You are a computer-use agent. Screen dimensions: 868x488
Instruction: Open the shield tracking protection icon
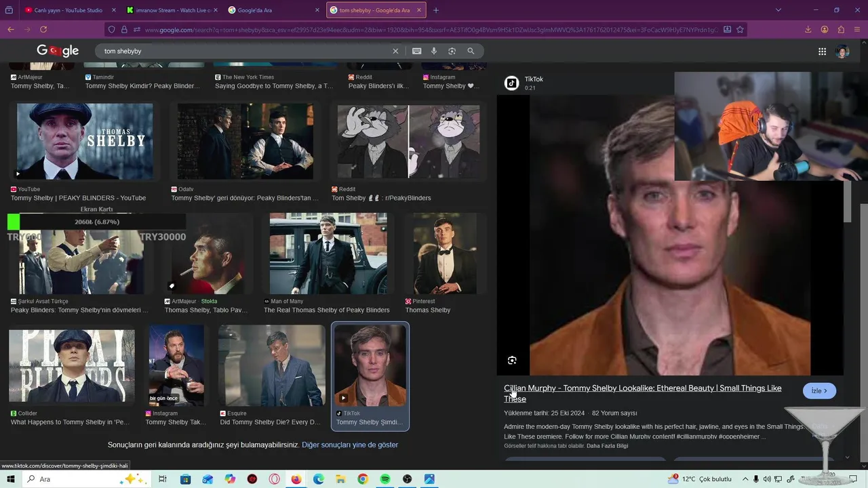click(112, 29)
